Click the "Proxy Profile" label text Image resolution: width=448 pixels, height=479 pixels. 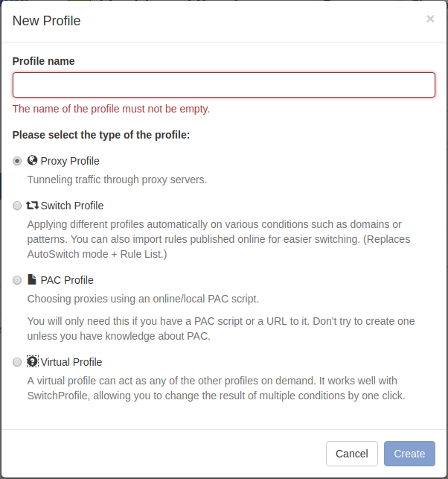[x=70, y=161]
